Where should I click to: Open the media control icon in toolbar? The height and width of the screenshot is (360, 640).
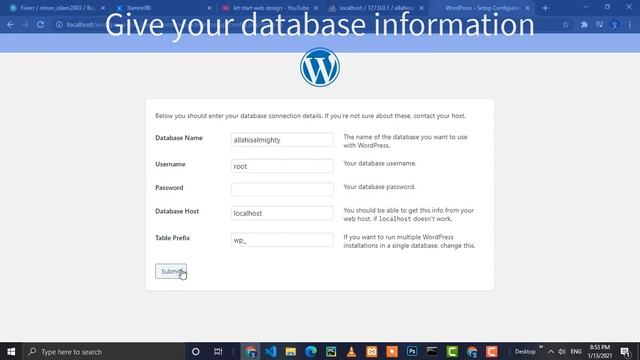[599, 24]
